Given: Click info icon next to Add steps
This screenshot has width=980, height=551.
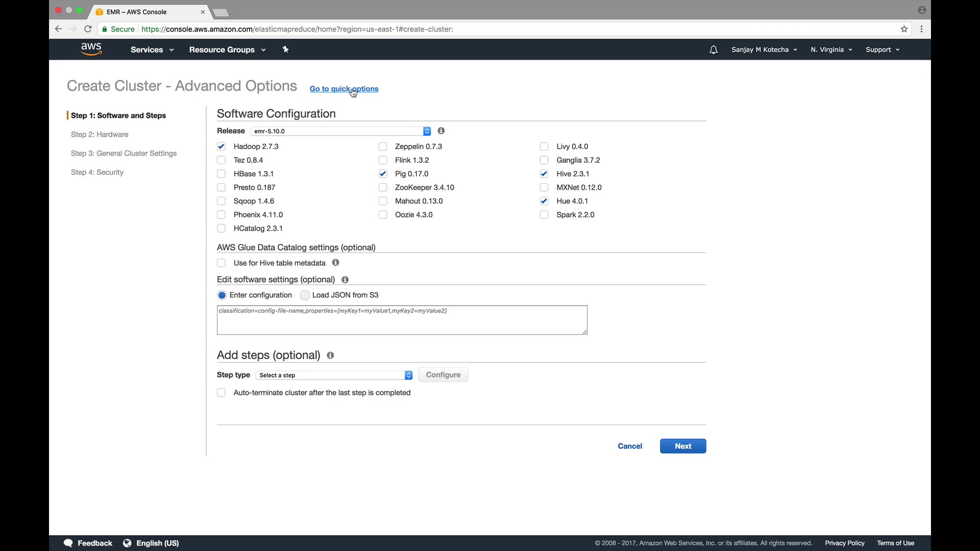Looking at the screenshot, I should click(330, 355).
